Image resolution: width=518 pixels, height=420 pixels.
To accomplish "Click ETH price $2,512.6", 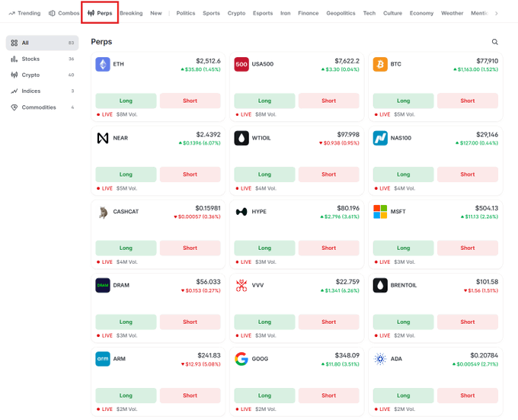I will 208,61.
